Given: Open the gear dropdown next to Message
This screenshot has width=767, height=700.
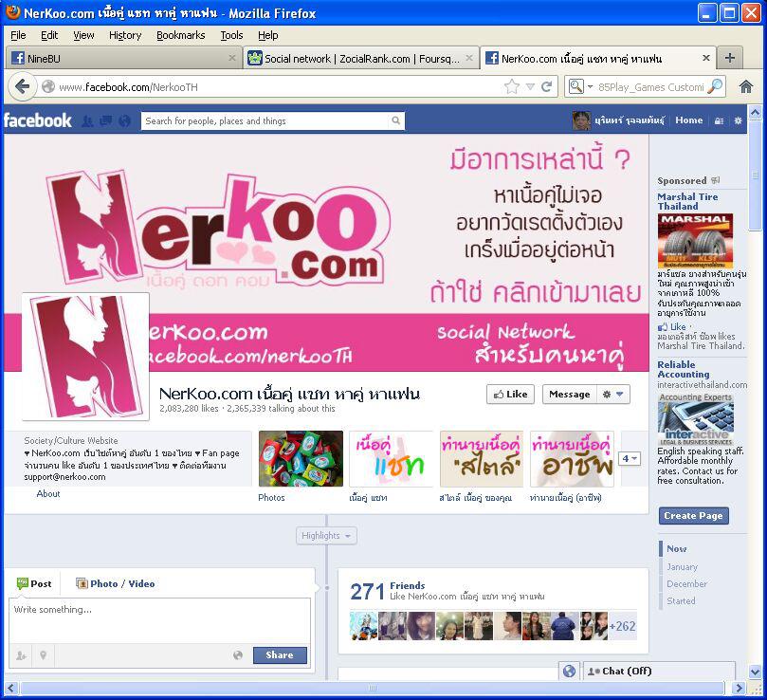Looking at the screenshot, I should [613, 395].
